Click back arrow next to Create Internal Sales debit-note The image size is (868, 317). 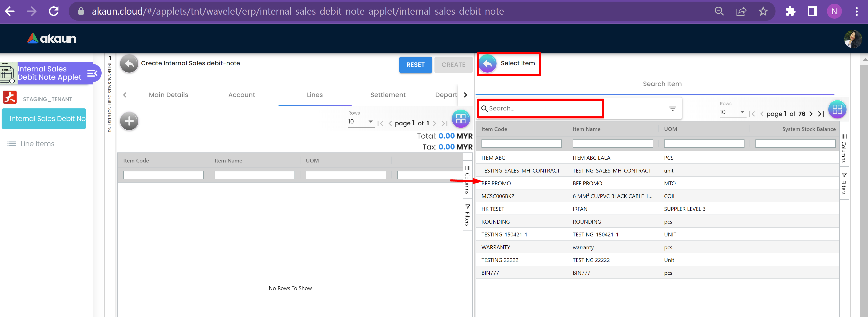pos(129,63)
